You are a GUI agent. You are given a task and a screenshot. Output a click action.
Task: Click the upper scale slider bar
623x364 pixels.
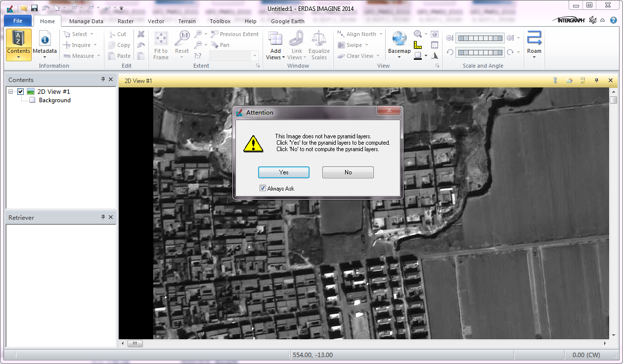(x=480, y=38)
